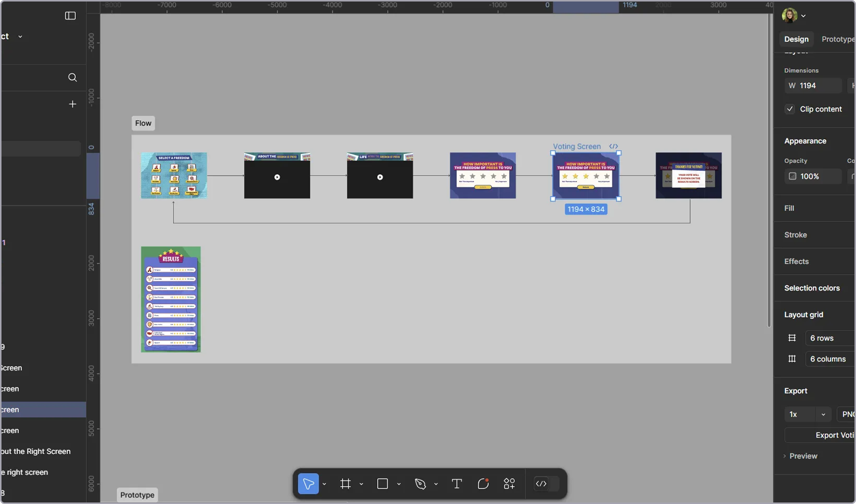Select the Results screen thumbnail
Image resolution: width=856 pixels, height=504 pixels.
(x=171, y=299)
